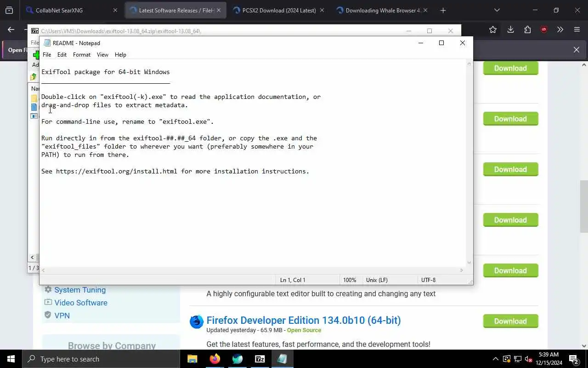
Task: Click the exiftool.org install URL text
Action: (117, 171)
